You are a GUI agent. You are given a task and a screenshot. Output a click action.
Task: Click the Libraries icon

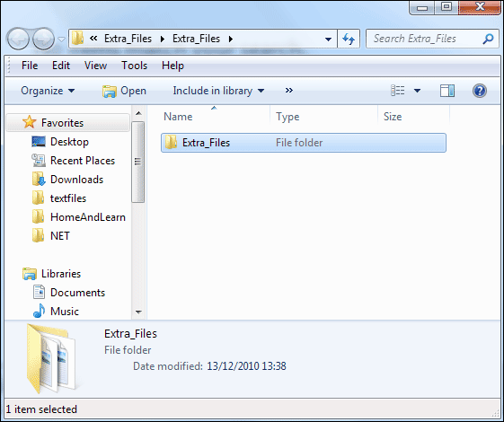30,274
